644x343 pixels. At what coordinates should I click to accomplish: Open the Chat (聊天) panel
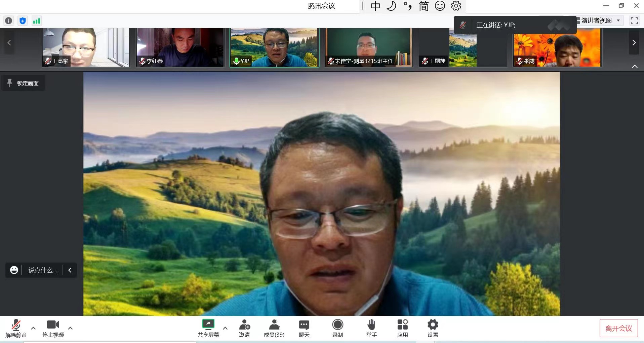pyautogui.click(x=304, y=328)
